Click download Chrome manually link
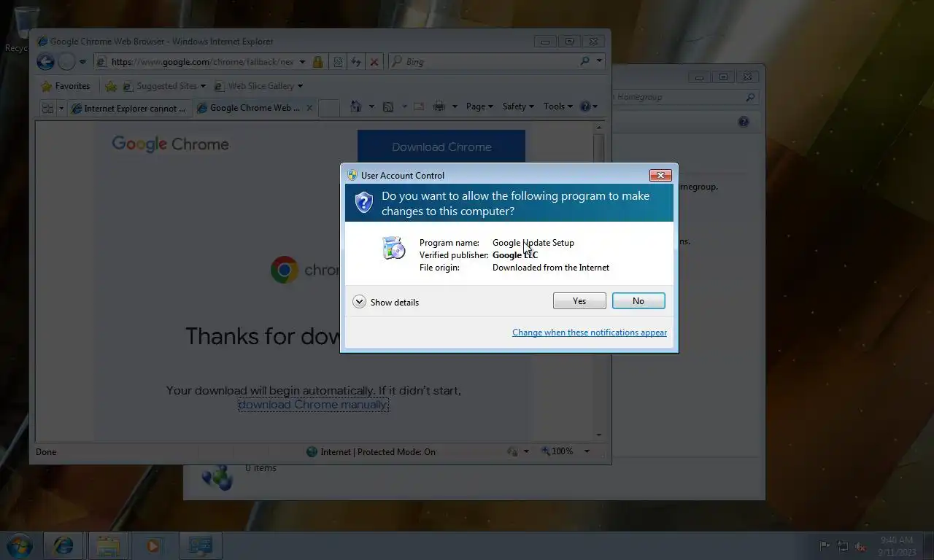This screenshot has height=560, width=934. pos(313,405)
